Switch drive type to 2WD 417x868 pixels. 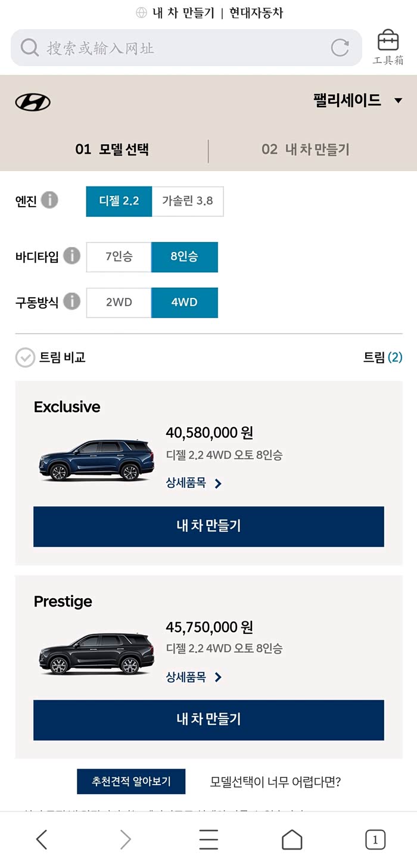click(119, 302)
